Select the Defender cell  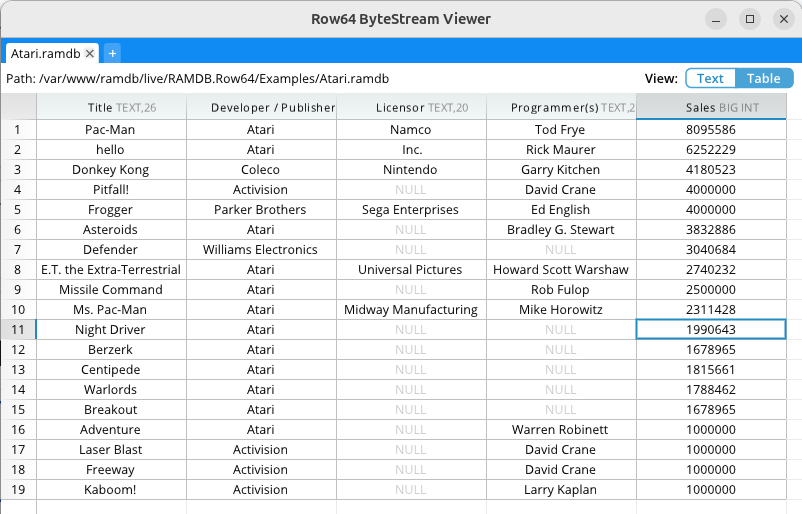click(x=112, y=249)
